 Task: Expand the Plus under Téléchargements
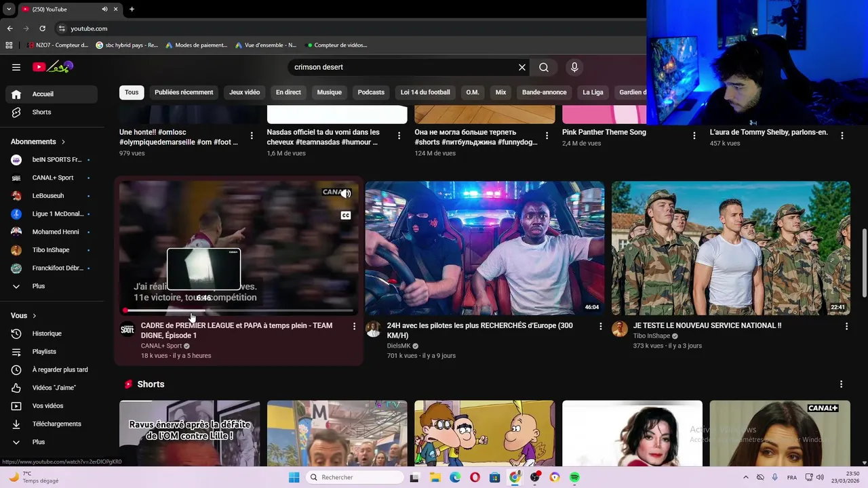click(52, 442)
